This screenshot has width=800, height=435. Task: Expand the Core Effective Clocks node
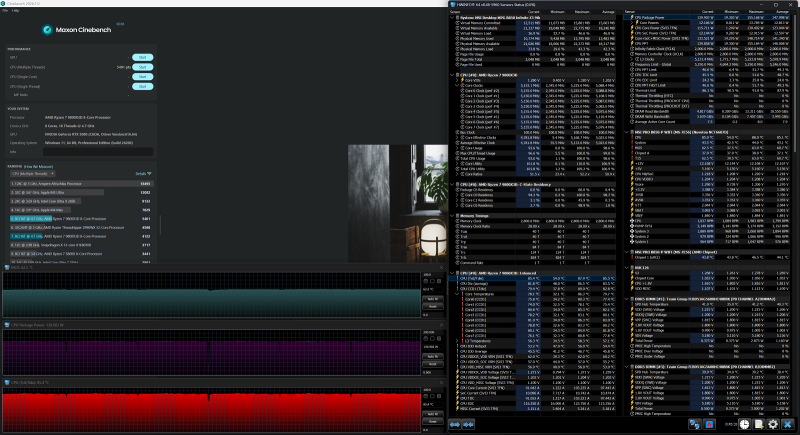(458, 138)
